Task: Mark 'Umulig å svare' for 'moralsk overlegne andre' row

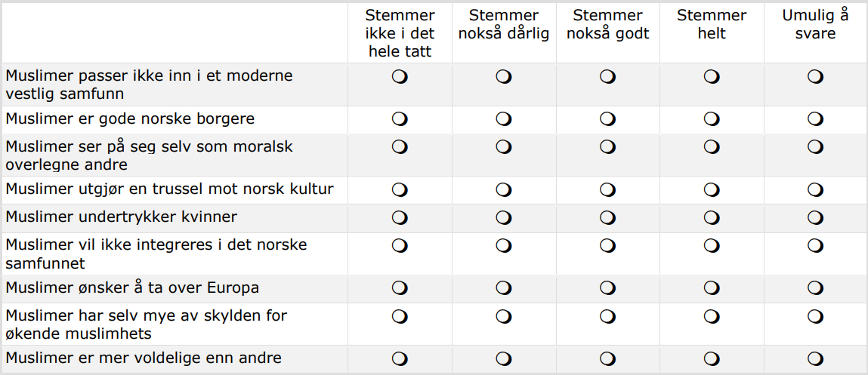Action: pos(815,146)
